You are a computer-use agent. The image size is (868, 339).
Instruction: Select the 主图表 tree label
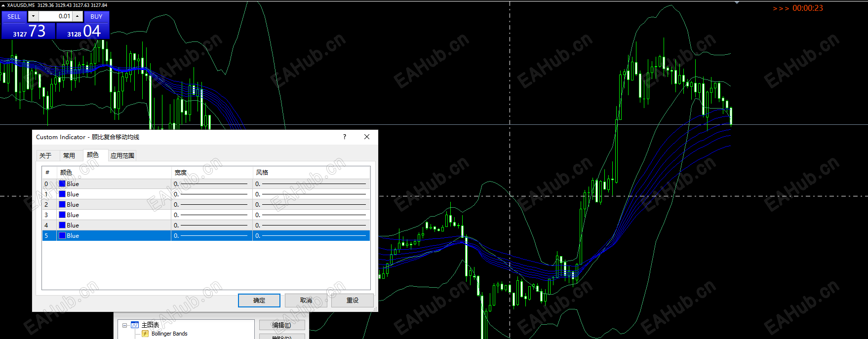[150, 325]
